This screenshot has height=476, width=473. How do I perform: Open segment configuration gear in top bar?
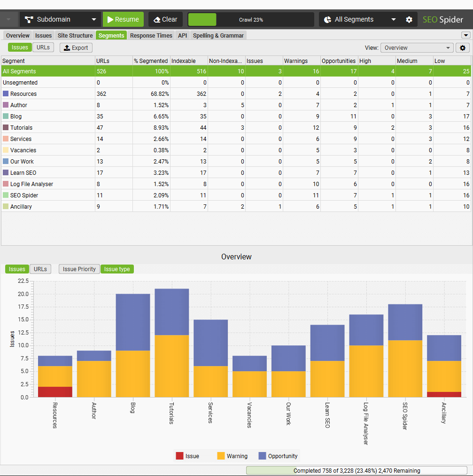coord(409,20)
